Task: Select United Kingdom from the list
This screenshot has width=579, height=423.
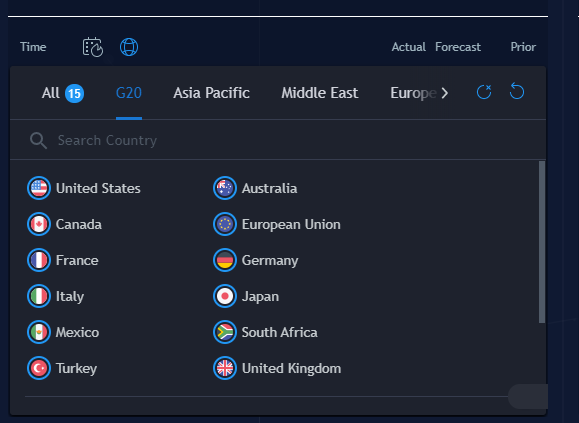Action: [277, 368]
